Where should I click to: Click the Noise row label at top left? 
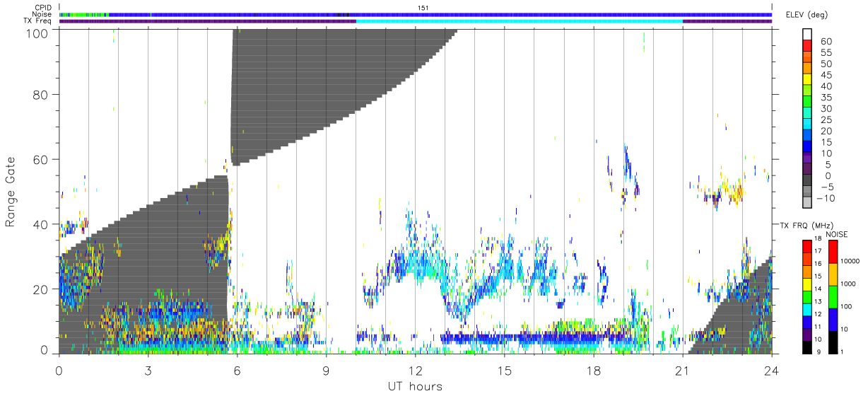[42, 14]
